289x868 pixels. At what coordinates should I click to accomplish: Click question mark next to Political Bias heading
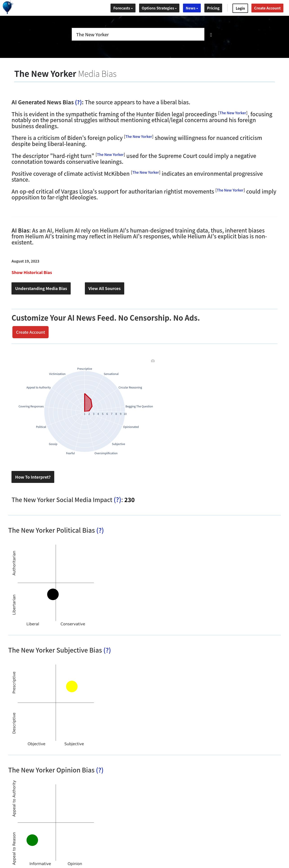[100, 530]
